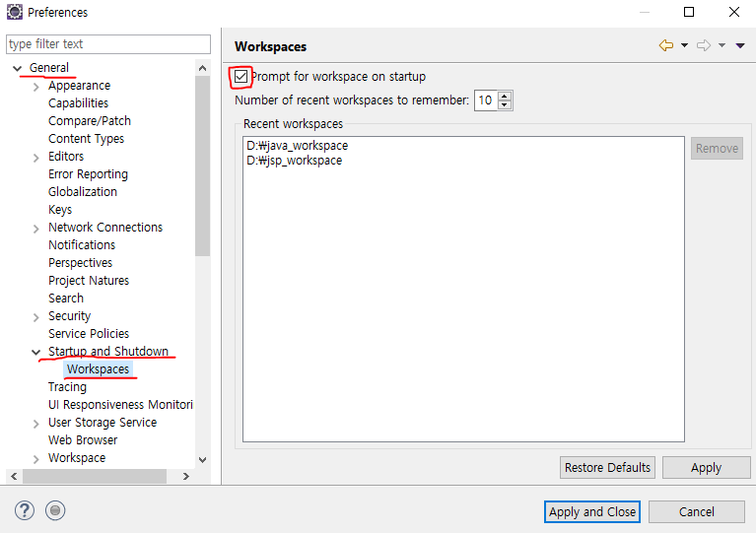The height and width of the screenshot is (533, 756).
Task: Select User Storage Service entry
Action: click(x=103, y=422)
